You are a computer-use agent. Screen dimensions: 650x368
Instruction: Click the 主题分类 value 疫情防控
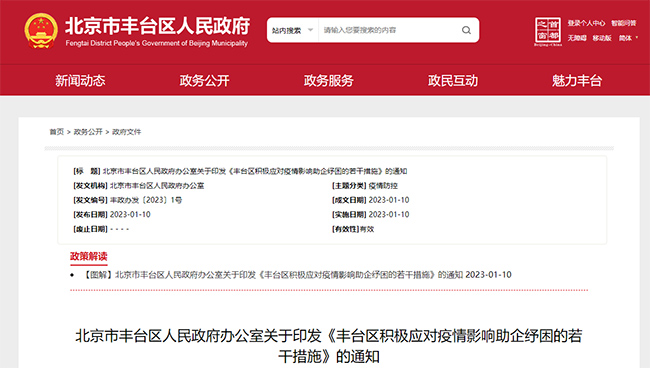[x=383, y=186]
